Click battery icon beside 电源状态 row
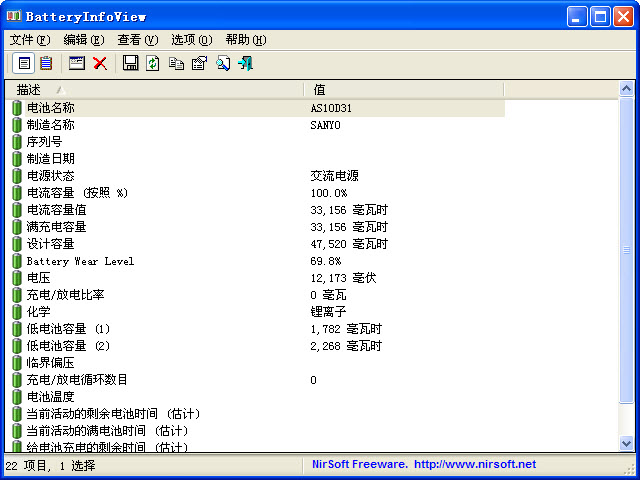Image resolution: width=640 pixels, height=480 pixels. [17, 176]
